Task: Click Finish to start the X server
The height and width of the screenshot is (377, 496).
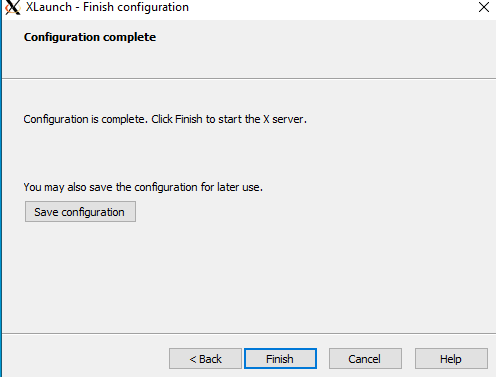Action: [280, 359]
